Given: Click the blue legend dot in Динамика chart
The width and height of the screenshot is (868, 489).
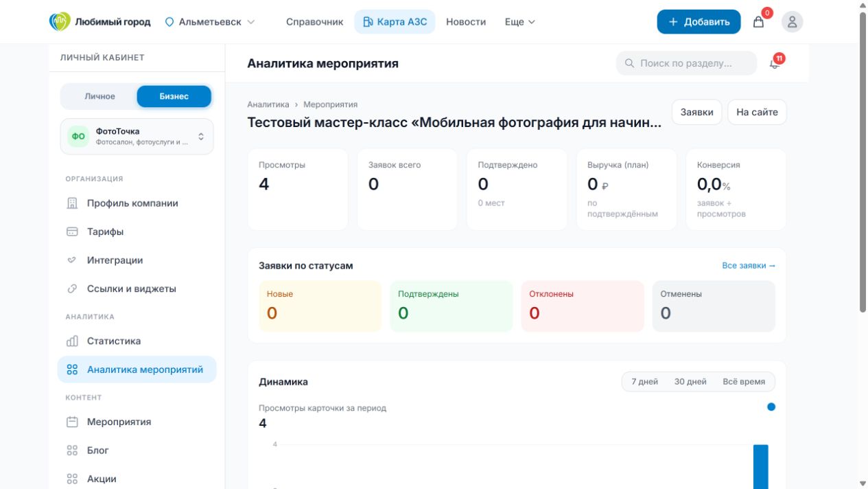Looking at the screenshot, I should (x=771, y=407).
